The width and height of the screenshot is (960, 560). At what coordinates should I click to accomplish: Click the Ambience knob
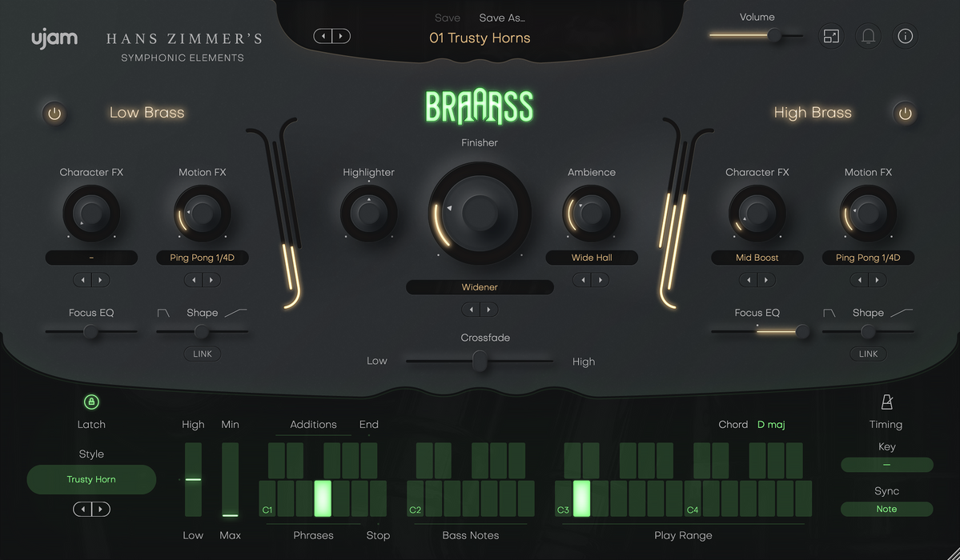tap(592, 214)
